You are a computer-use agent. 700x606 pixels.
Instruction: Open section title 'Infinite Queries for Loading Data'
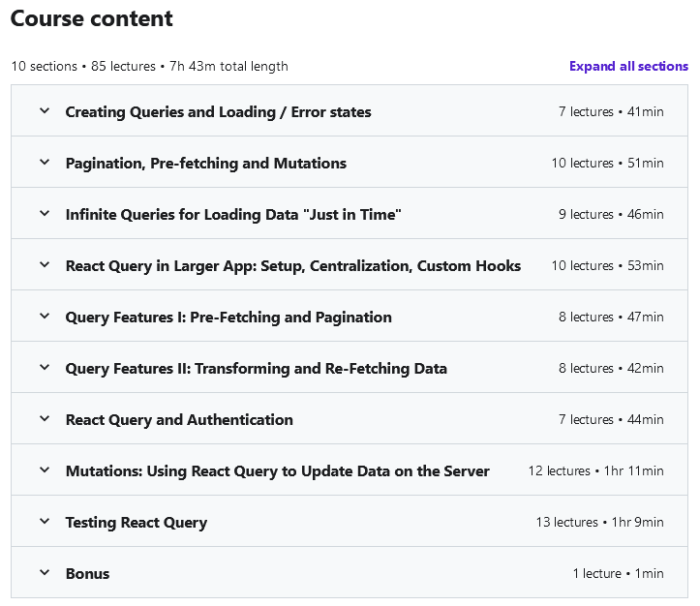(x=232, y=215)
